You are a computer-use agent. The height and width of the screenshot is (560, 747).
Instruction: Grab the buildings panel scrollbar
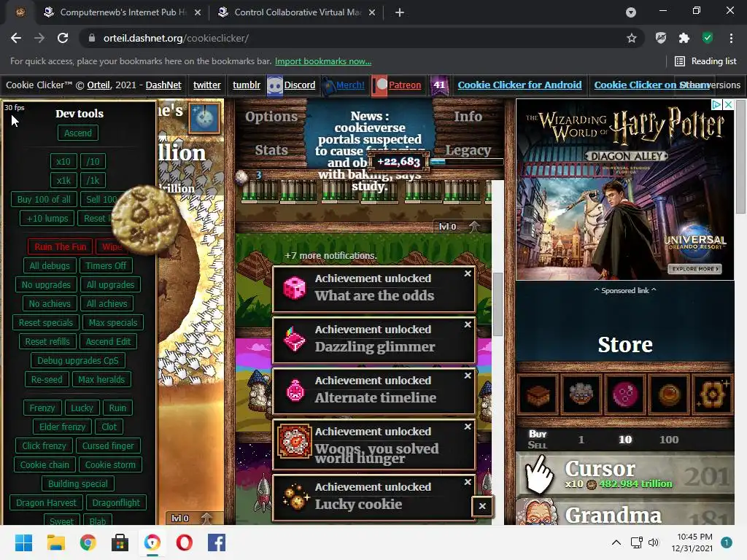[498, 304]
